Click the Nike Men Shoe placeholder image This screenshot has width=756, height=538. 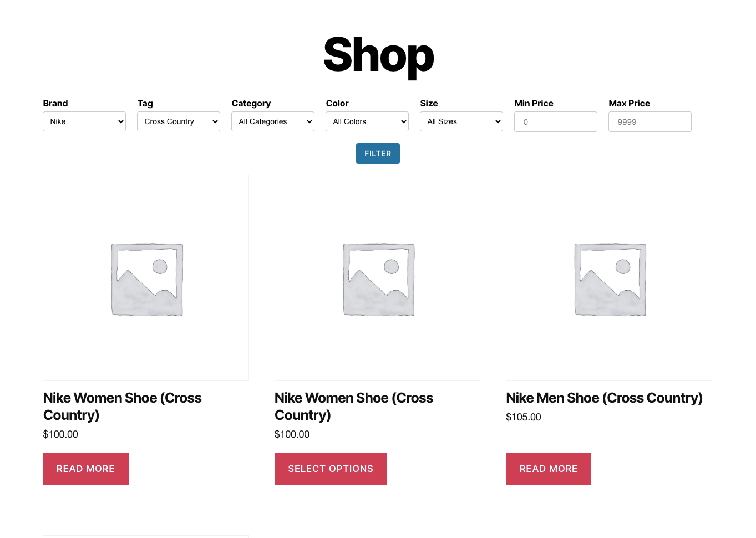[x=609, y=278]
